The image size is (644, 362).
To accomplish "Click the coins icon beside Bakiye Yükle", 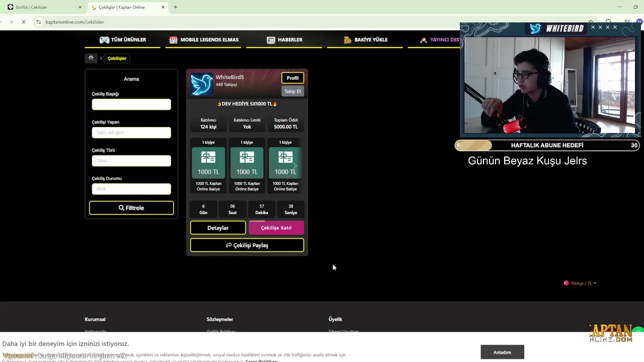I will pos(347,40).
